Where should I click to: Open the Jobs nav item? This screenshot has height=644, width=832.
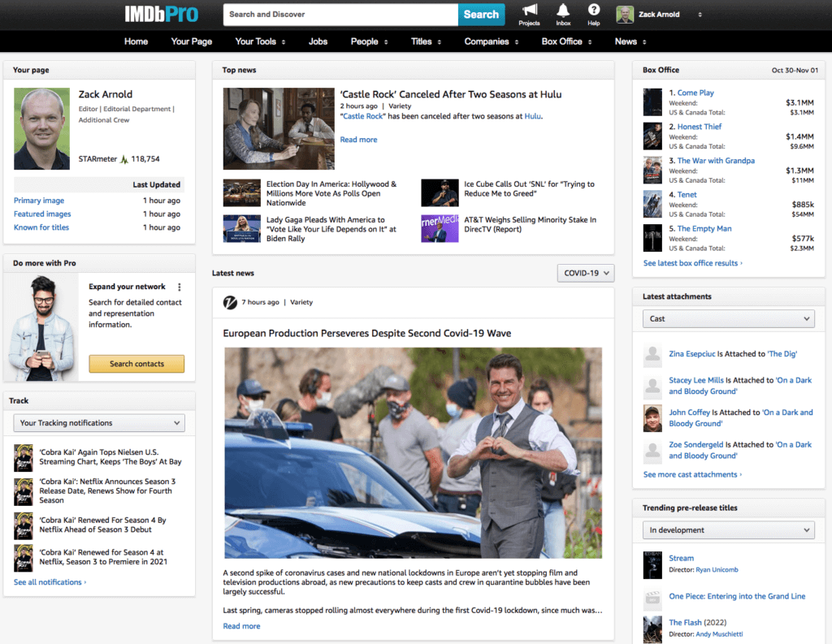pos(318,41)
